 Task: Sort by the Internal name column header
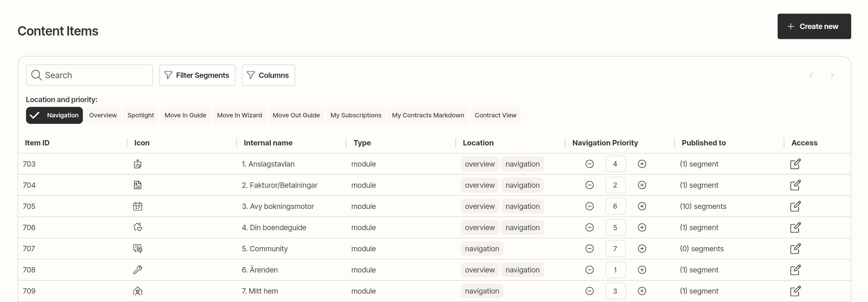point(268,143)
